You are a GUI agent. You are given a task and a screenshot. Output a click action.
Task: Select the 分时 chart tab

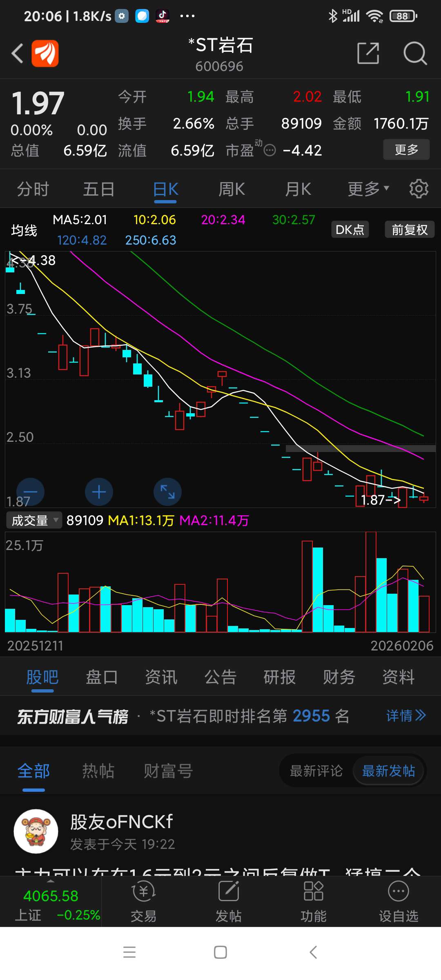33,189
